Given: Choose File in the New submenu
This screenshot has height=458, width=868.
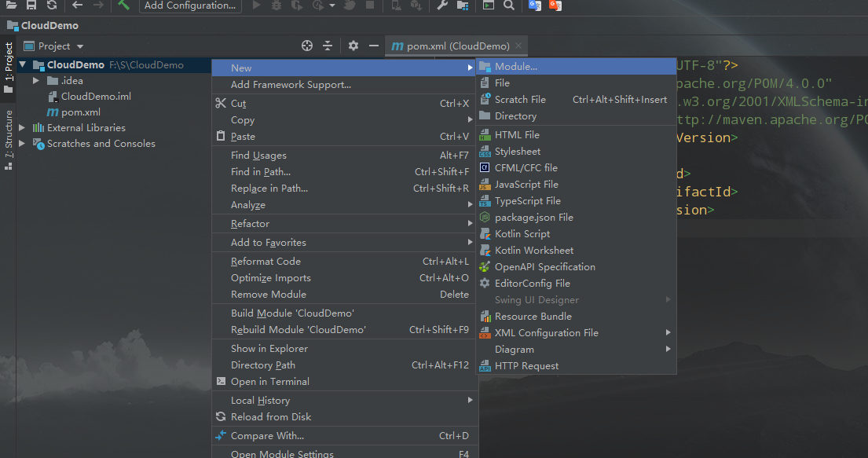Looking at the screenshot, I should coord(577,83).
